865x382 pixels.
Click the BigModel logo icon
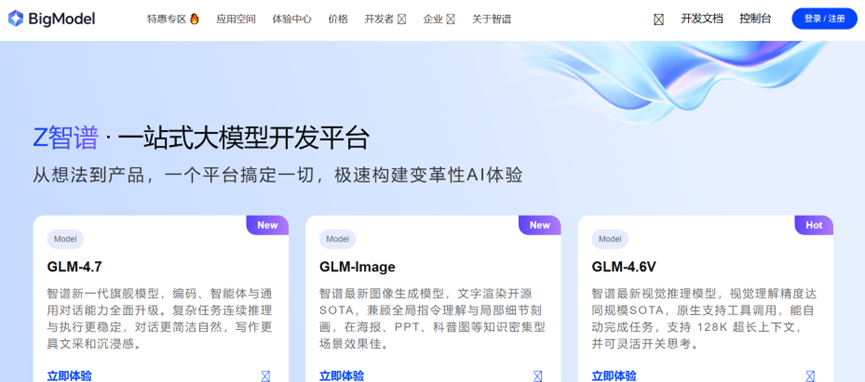[15, 19]
